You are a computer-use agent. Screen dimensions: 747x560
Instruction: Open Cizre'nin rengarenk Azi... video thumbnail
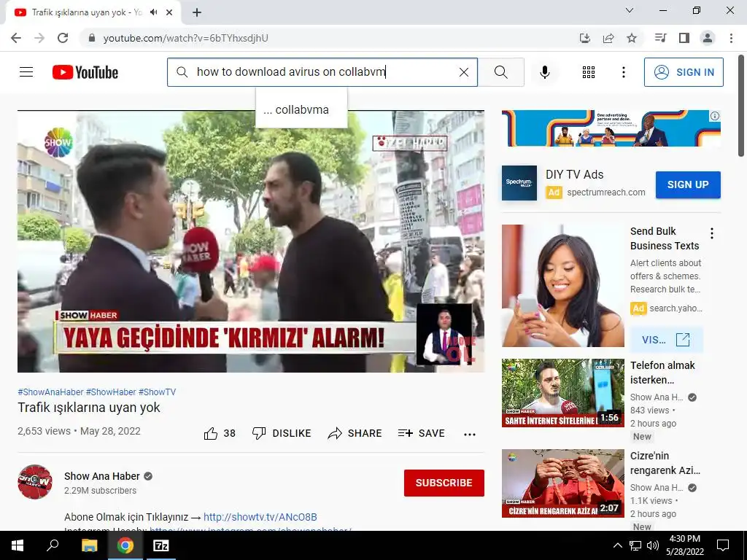(562, 483)
